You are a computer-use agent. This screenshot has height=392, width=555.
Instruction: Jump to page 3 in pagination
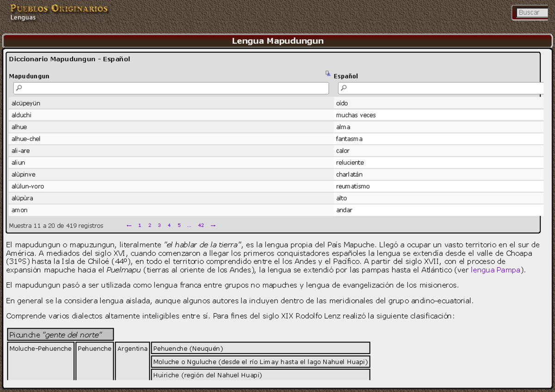pyautogui.click(x=159, y=226)
